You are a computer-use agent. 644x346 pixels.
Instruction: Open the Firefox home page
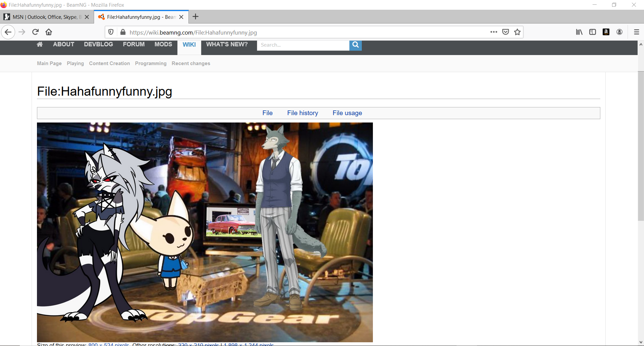tap(49, 32)
